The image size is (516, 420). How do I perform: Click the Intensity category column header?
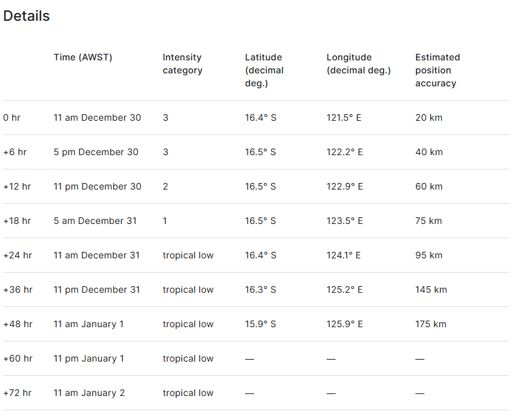(182, 64)
